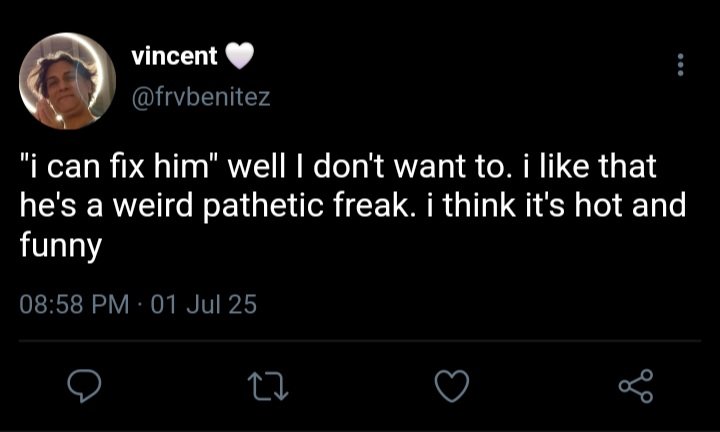The width and height of the screenshot is (720, 432).
Task: Open the share options icon
Action: coord(636,386)
